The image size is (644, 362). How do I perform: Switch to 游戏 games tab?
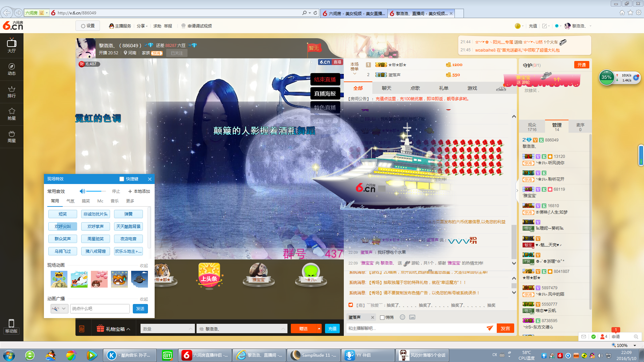[472, 88]
